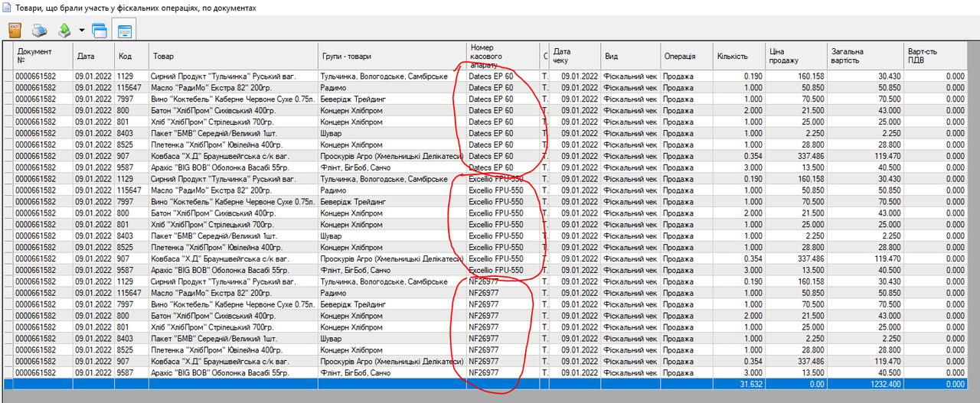Select "NF26977" cell in Арахіс BIG BOB row
Viewport: 980px width, 403px height.
(x=503, y=372)
